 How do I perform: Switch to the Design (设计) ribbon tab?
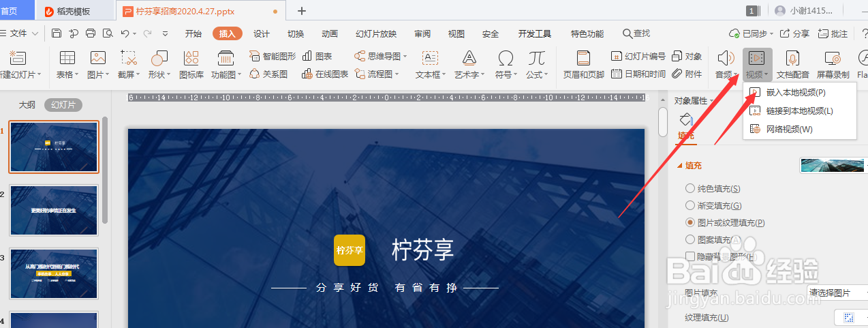pyautogui.click(x=262, y=33)
